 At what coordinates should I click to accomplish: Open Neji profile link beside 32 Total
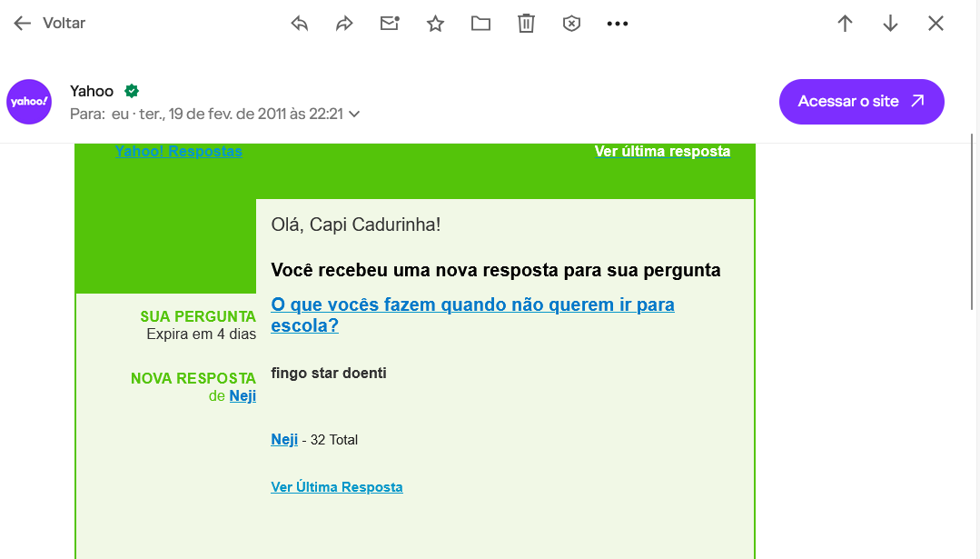point(284,440)
